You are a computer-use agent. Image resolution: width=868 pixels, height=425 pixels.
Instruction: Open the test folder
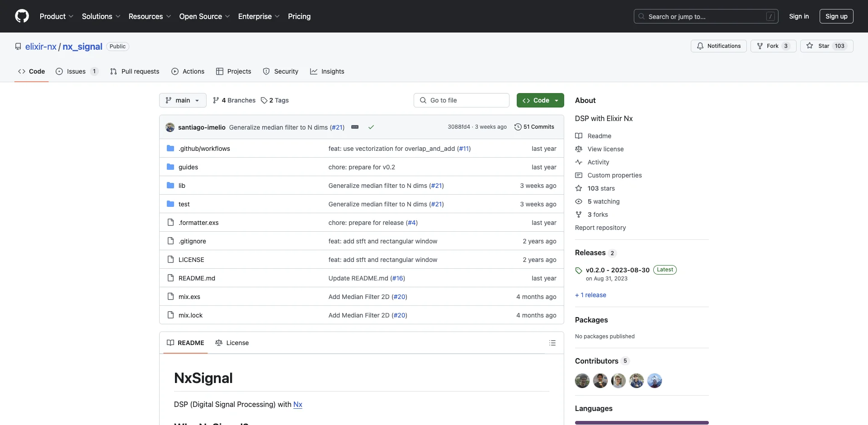click(184, 204)
